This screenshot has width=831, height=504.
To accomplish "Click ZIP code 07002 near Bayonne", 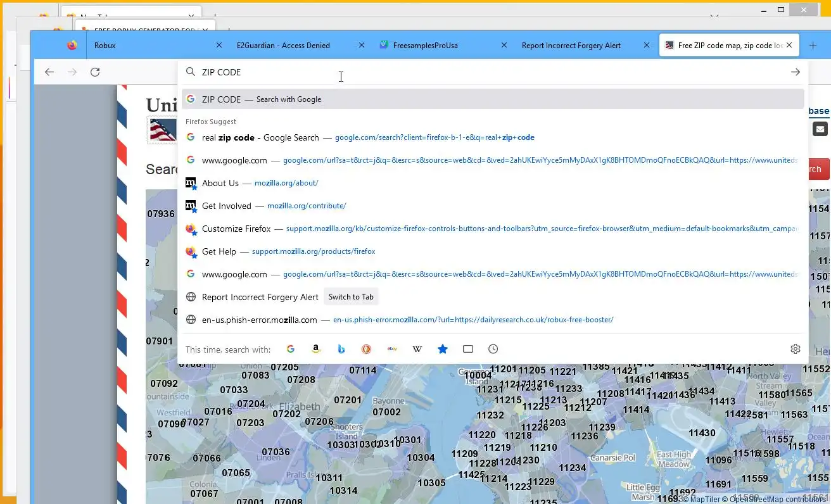I will point(386,412).
